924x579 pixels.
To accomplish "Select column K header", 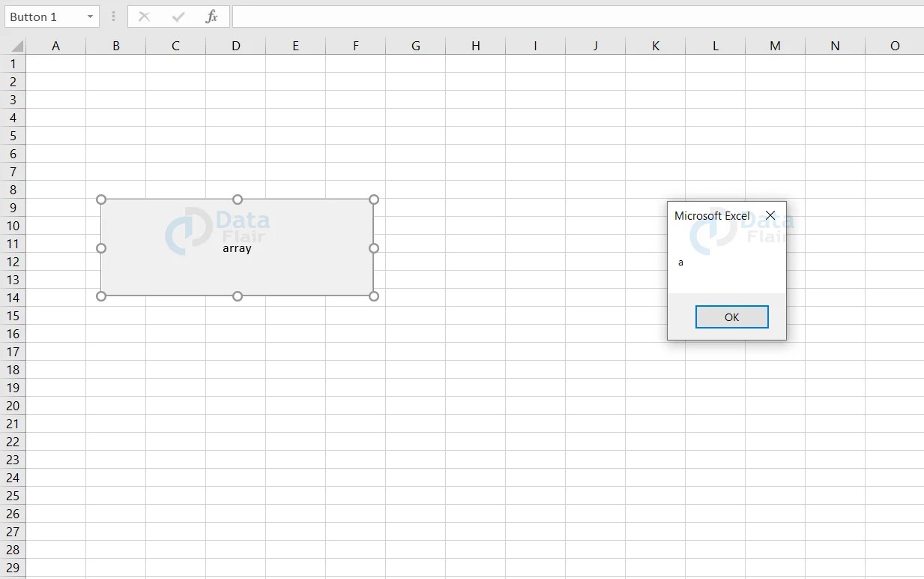I will point(655,45).
